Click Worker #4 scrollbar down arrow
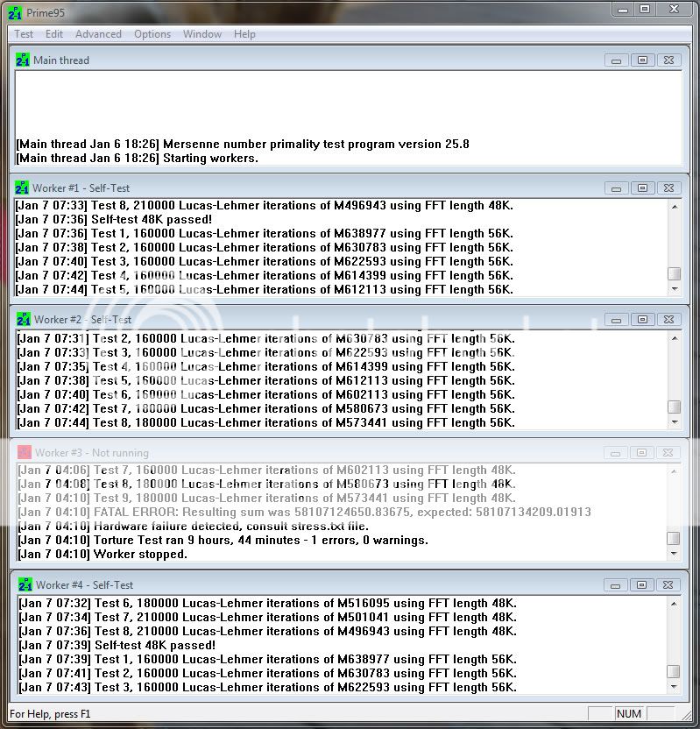This screenshot has height=729, width=700. [674, 687]
